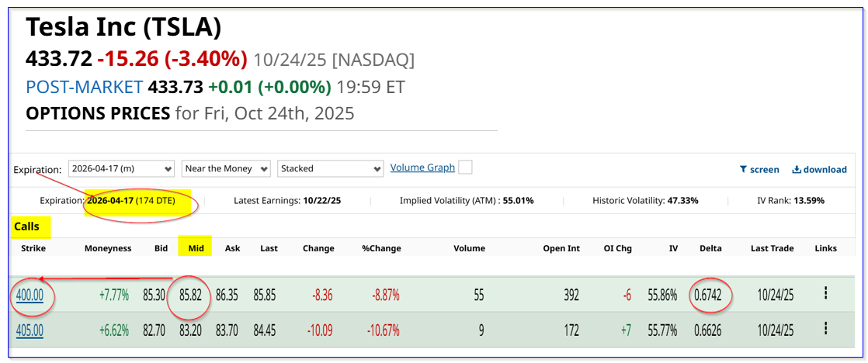Image resolution: width=868 pixels, height=363 pixels.
Task: Open the 405.00 strike link
Action: point(30,330)
